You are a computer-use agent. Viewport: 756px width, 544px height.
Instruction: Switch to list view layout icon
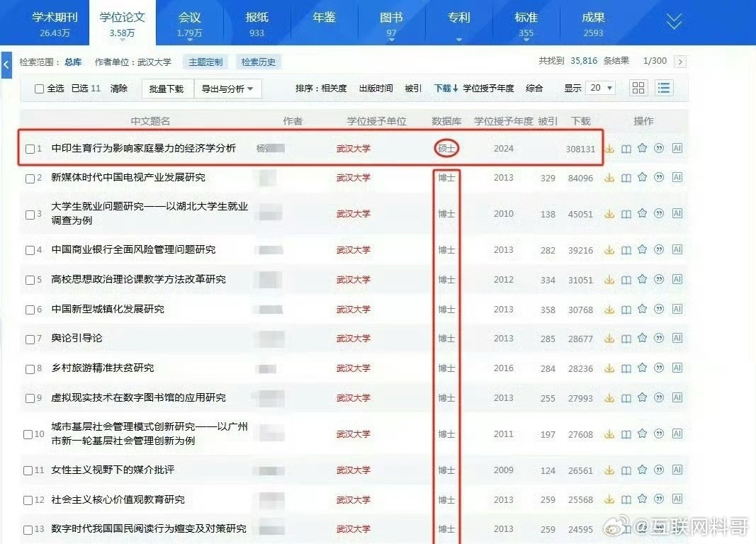[664, 88]
